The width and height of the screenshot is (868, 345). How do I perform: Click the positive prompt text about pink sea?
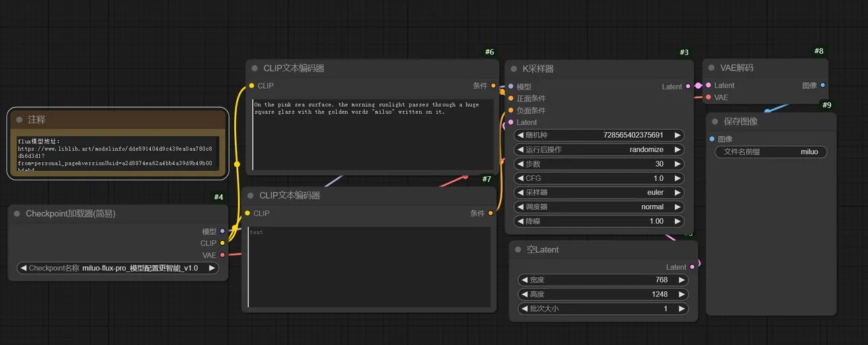pyautogui.click(x=373, y=135)
